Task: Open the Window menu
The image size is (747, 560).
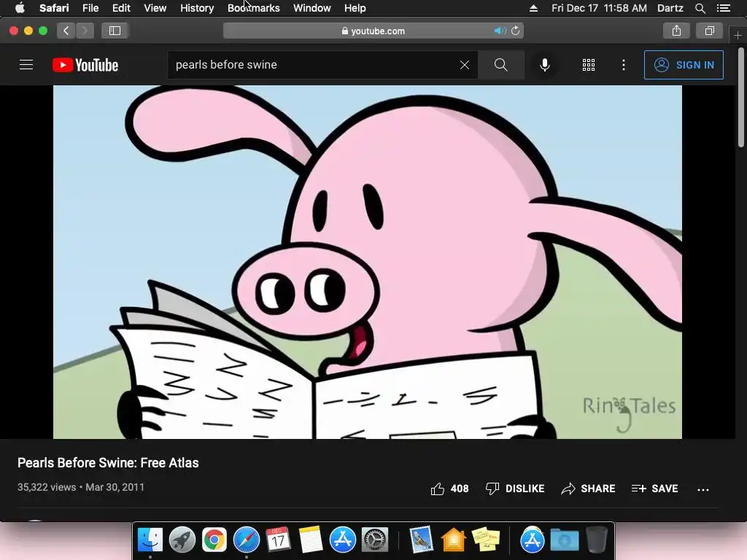Action: pyautogui.click(x=312, y=8)
